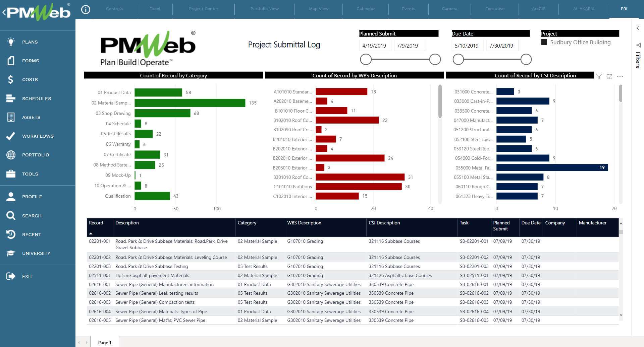Toggle the Sudbury Office Building project checkbox
The width and height of the screenshot is (644, 347).
[544, 42]
